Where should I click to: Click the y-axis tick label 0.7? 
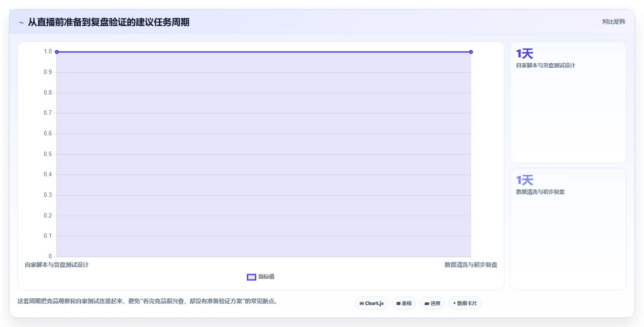(x=48, y=113)
